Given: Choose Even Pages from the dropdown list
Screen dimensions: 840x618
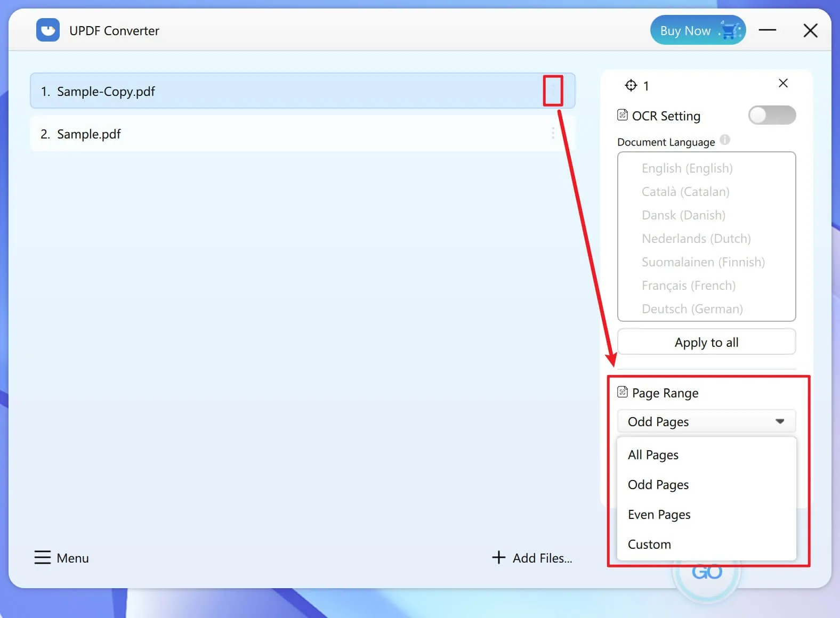Looking at the screenshot, I should 706,515.
